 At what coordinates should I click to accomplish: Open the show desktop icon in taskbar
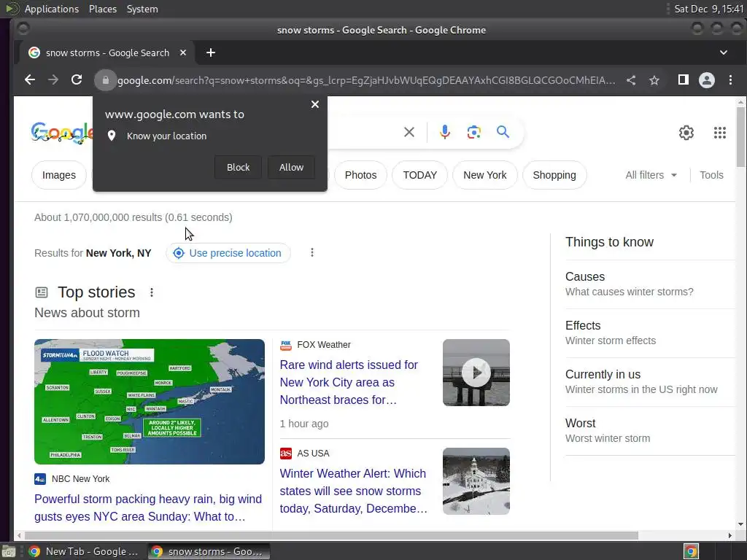tap(8, 551)
